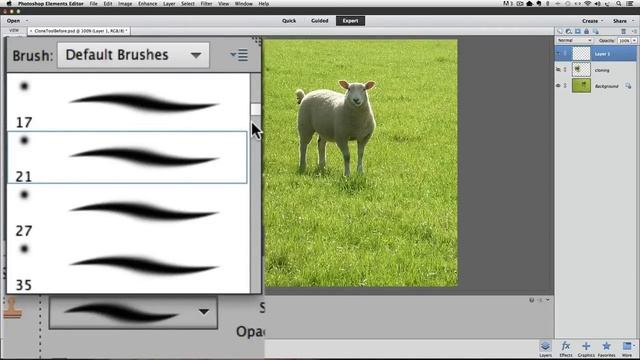Toggle visibility of Layer 1
Viewport: 640px width, 360px height.
tap(558, 53)
